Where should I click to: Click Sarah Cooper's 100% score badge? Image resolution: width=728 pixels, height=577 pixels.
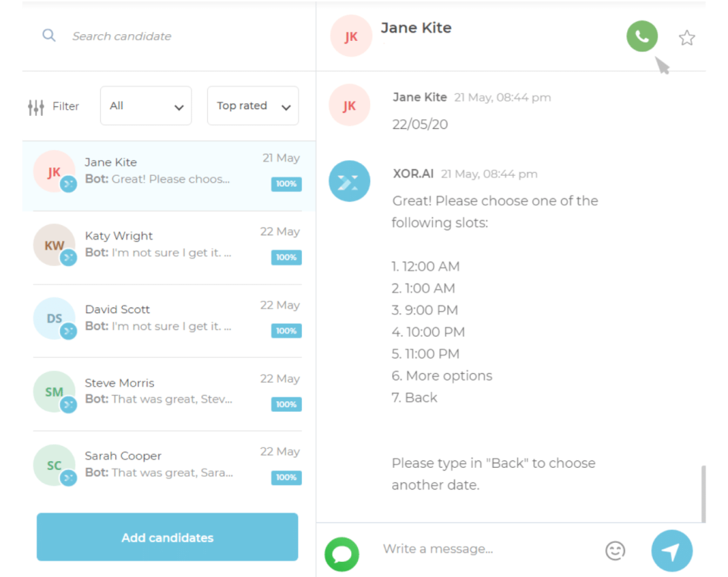pos(286,478)
